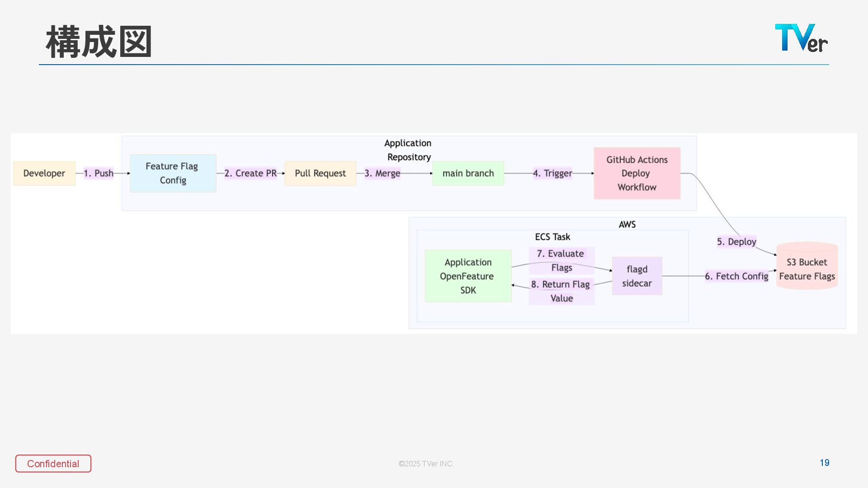Click the '2. Create PR' label
This screenshot has height=488, width=868.
pyautogui.click(x=250, y=174)
